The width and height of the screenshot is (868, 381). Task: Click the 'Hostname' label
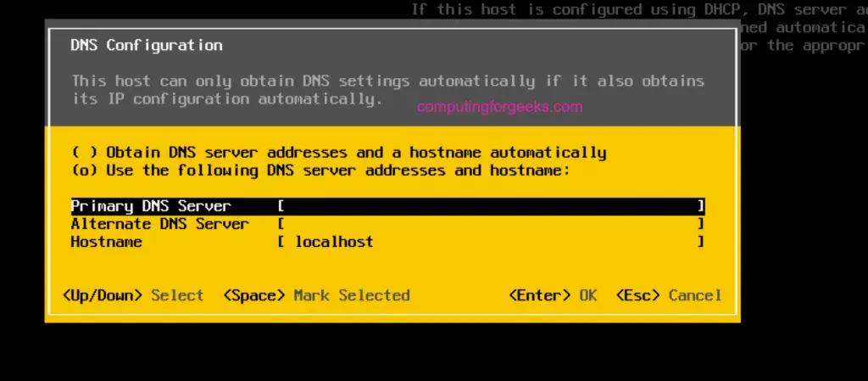pyautogui.click(x=106, y=242)
